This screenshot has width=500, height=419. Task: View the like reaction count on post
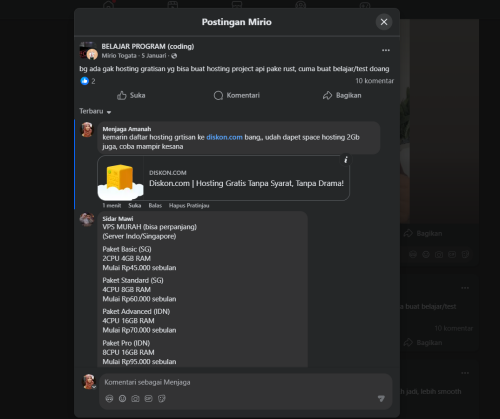point(88,81)
